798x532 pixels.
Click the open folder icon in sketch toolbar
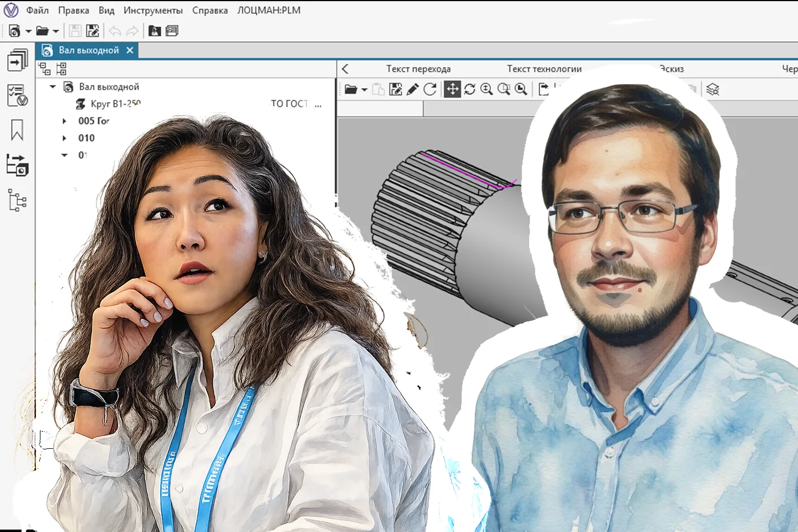click(x=351, y=89)
